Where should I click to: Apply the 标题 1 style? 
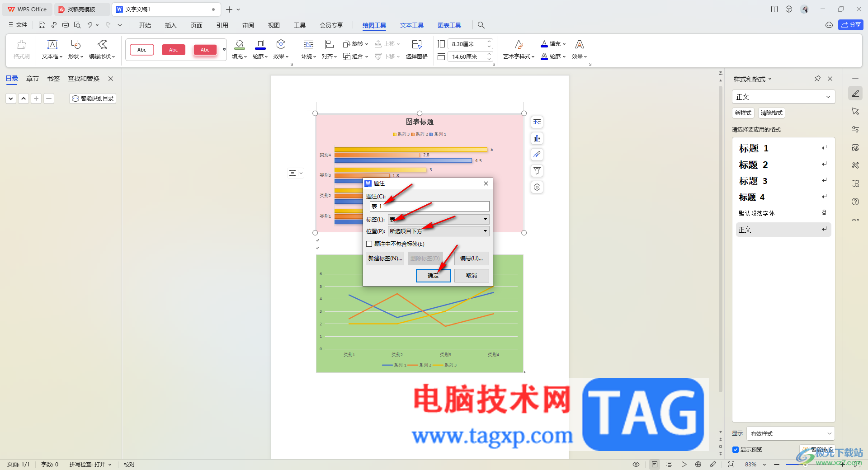[x=783, y=148]
